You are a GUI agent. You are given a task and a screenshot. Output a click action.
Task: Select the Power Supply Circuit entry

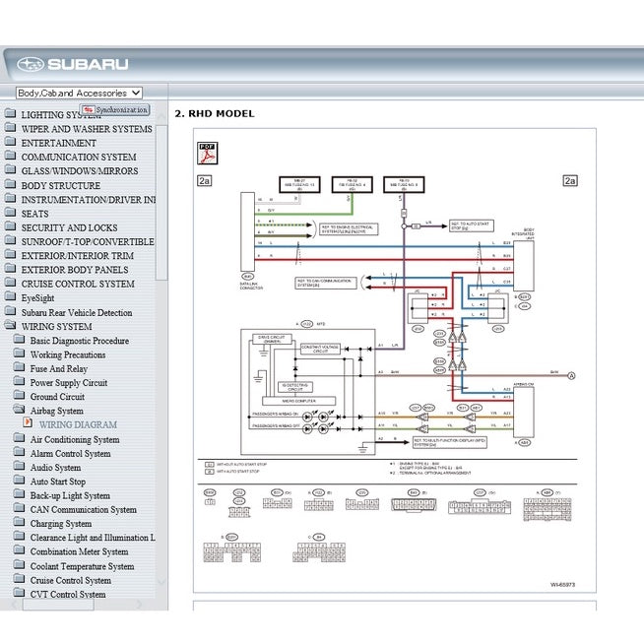[68, 382]
